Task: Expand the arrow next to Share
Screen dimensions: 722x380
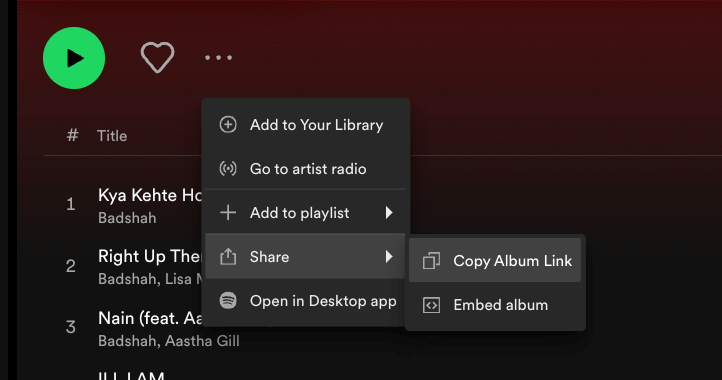Action: pyautogui.click(x=389, y=257)
